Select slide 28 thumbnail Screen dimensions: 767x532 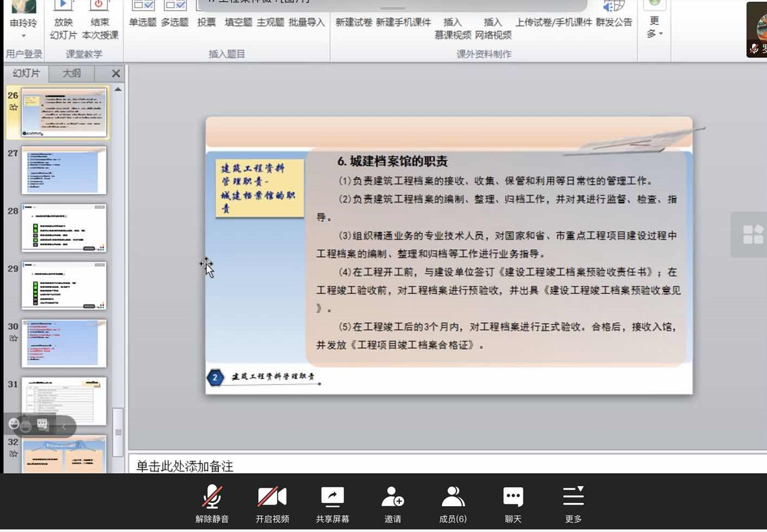(x=63, y=228)
